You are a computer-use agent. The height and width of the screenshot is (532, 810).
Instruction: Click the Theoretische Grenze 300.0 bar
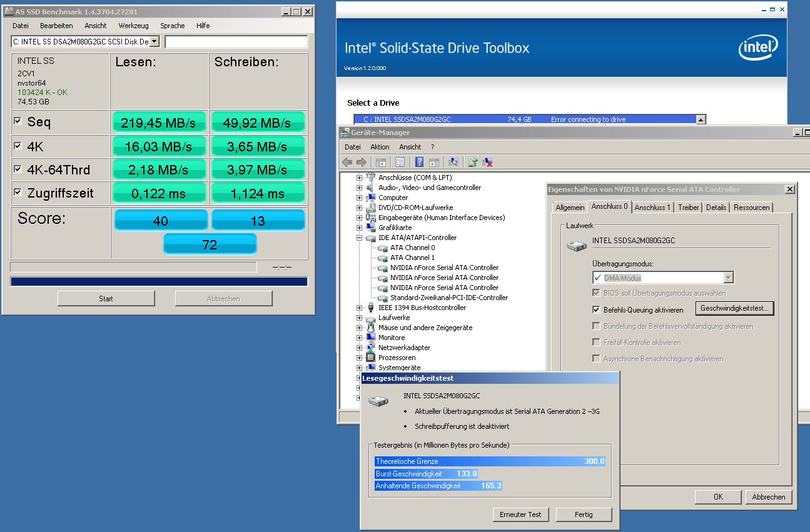point(490,461)
